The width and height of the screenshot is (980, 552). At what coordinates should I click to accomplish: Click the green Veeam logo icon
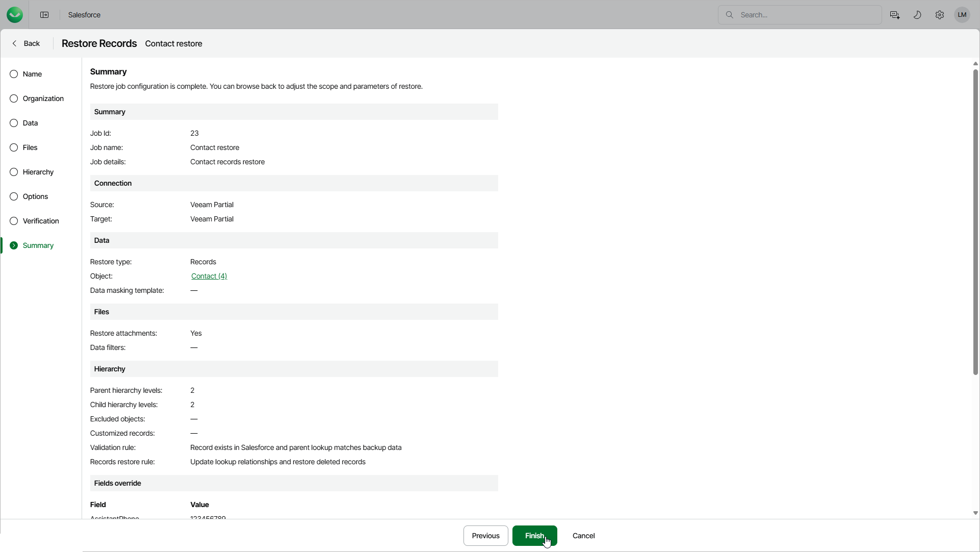point(15,15)
